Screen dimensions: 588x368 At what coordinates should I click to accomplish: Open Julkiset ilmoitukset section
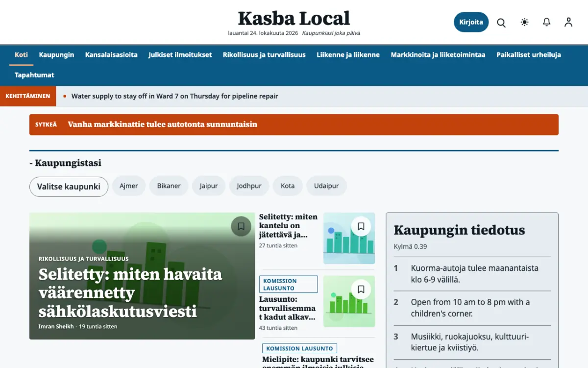180,55
